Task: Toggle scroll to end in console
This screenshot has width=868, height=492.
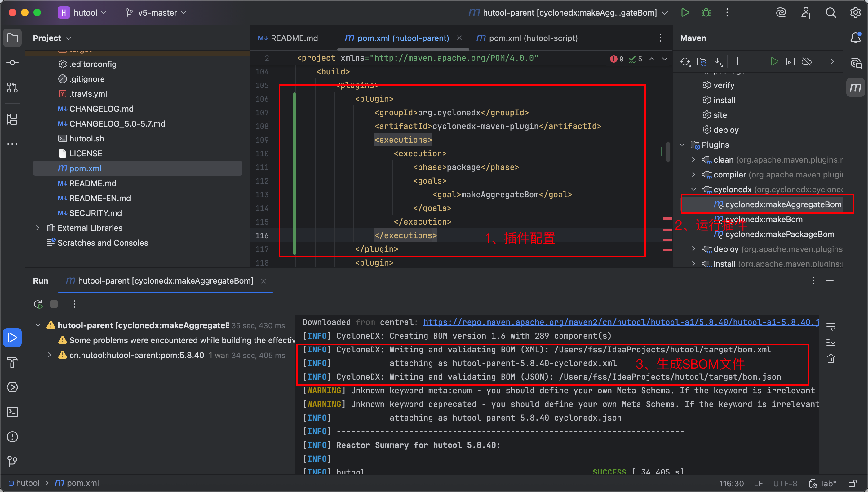Action: click(830, 342)
